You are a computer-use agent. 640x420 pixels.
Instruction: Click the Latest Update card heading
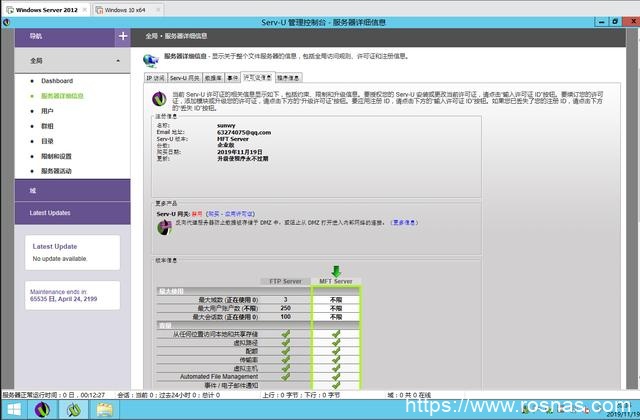coord(55,247)
